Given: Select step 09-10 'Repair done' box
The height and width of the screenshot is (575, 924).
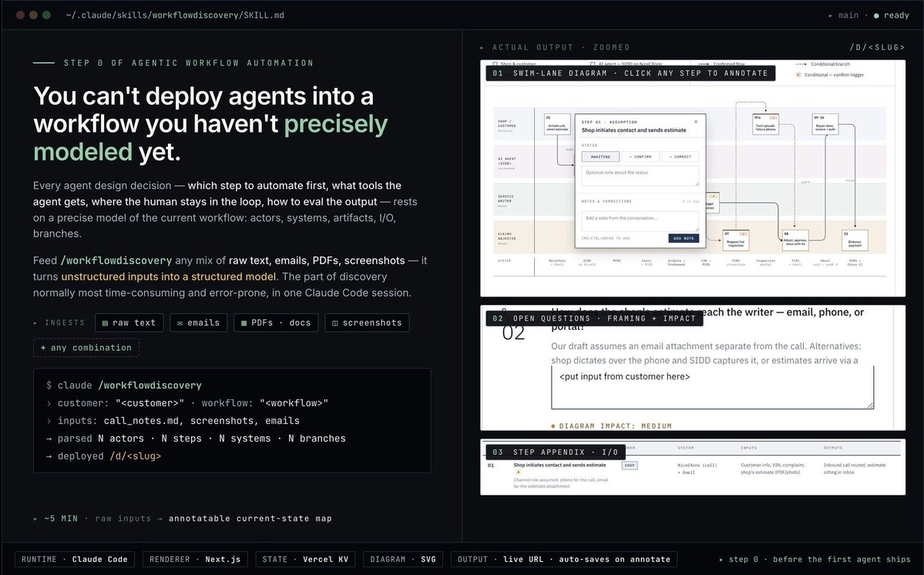Looking at the screenshot, I should pyautogui.click(x=825, y=124).
